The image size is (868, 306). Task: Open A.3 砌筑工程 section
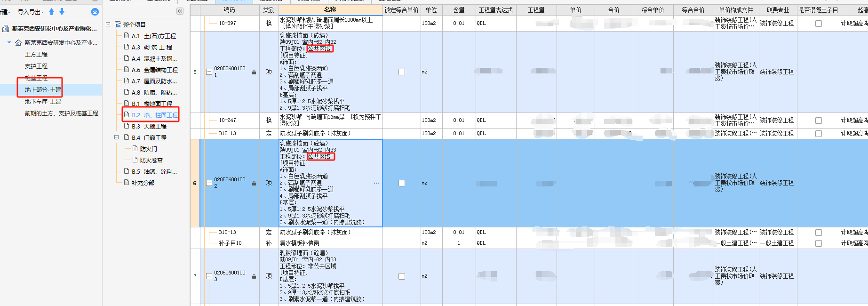tap(152, 48)
